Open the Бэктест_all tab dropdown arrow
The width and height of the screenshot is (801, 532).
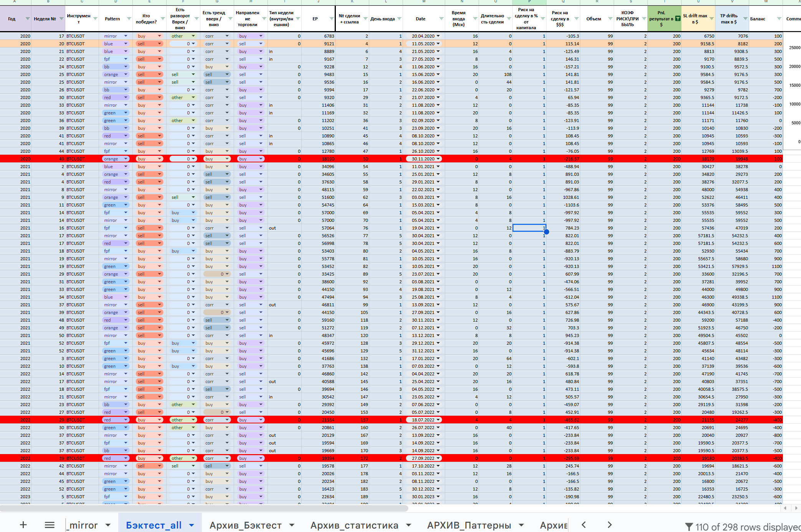point(191,525)
